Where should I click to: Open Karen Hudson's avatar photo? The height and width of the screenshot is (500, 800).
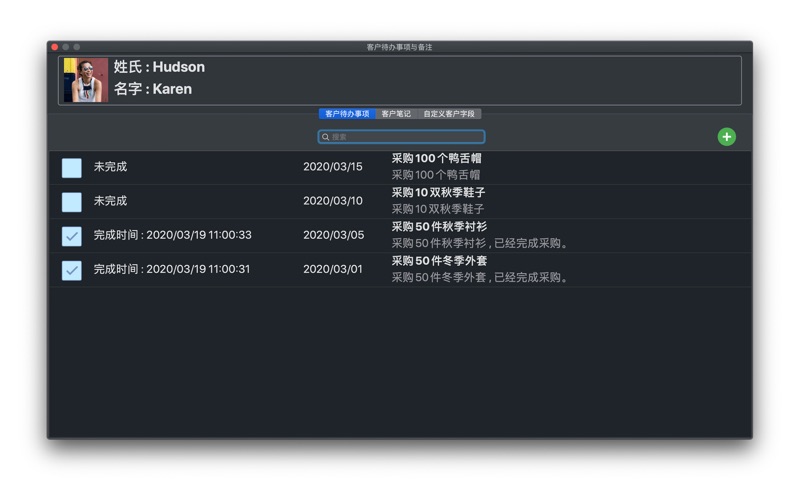point(85,80)
